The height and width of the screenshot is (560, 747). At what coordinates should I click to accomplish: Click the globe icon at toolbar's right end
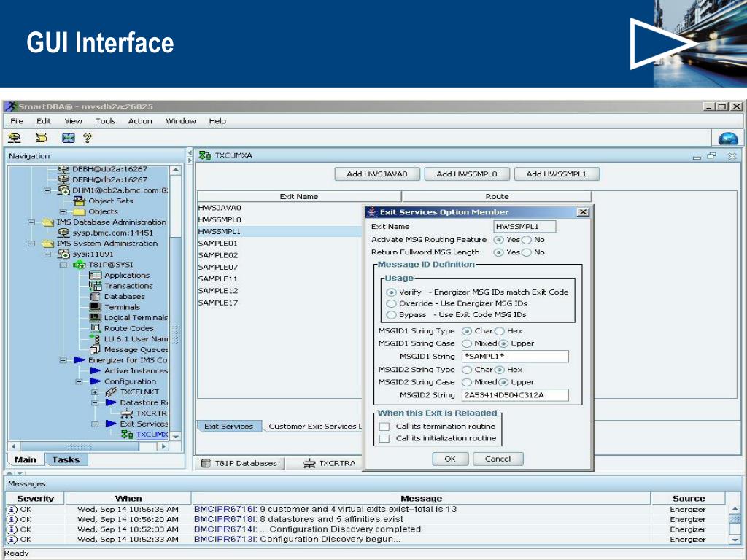(x=728, y=139)
